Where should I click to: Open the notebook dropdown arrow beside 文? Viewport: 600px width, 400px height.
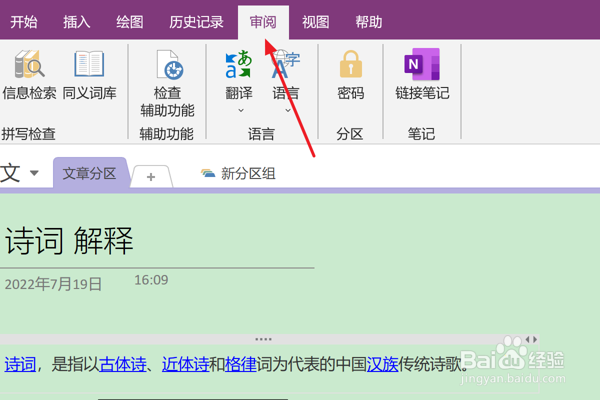point(34,173)
